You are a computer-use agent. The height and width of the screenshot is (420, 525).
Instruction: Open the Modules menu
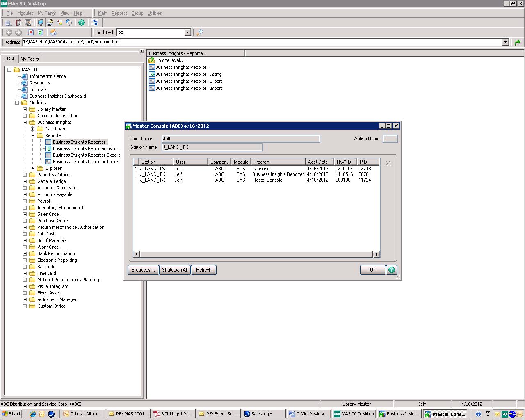click(x=25, y=13)
